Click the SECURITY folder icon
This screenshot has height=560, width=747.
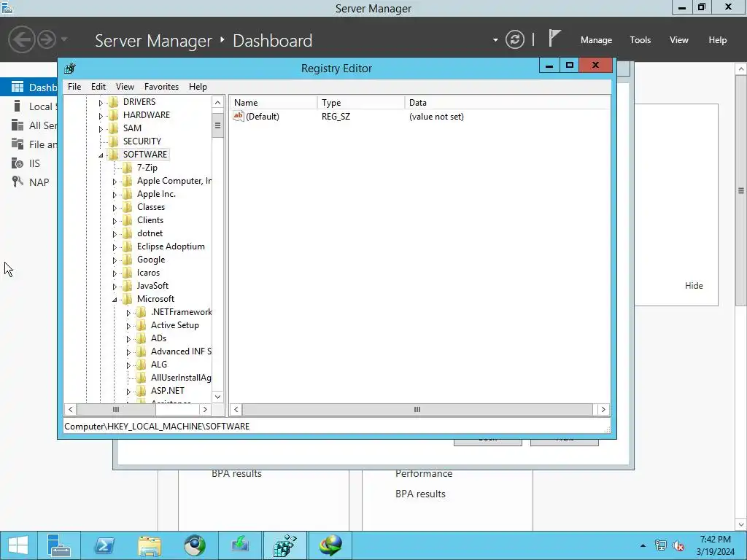pos(113,141)
